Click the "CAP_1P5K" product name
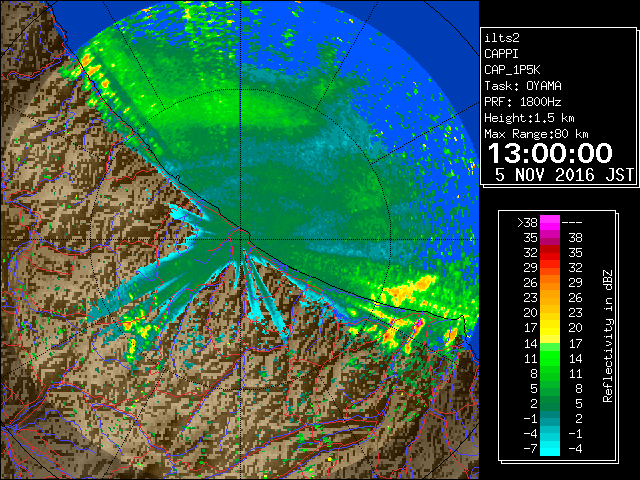This screenshot has height=480, width=640. [x=512, y=70]
